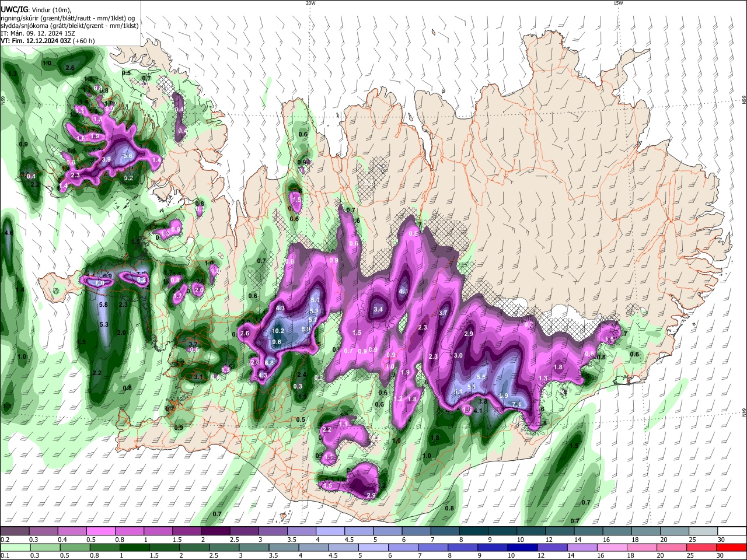This screenshot has width=747, height=560.
Task: Select the VT valid time line in header
Action: click(x=48, y=41)
